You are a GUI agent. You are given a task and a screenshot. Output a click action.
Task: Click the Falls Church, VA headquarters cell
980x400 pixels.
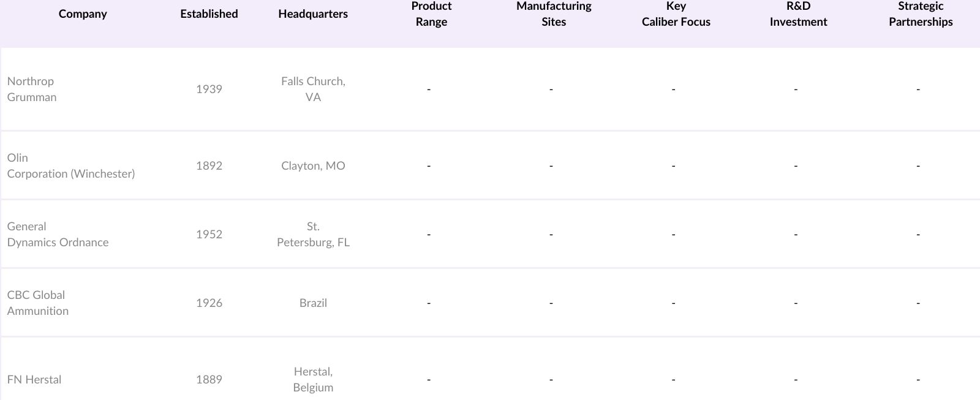tap(313, 89)
